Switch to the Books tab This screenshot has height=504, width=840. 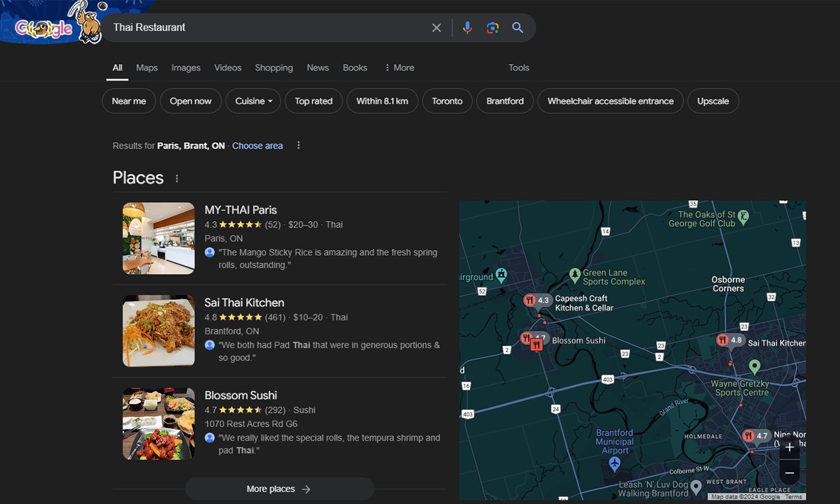[355, 68]
